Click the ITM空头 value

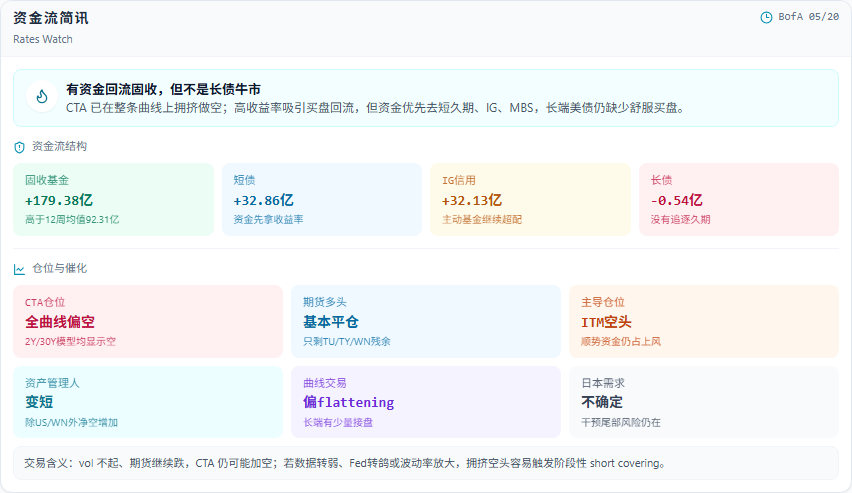pos(606,322)
